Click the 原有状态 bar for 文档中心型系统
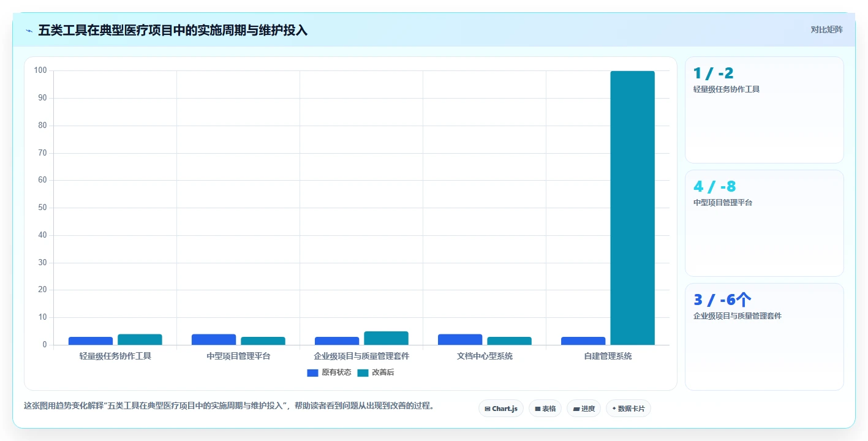 460,339
